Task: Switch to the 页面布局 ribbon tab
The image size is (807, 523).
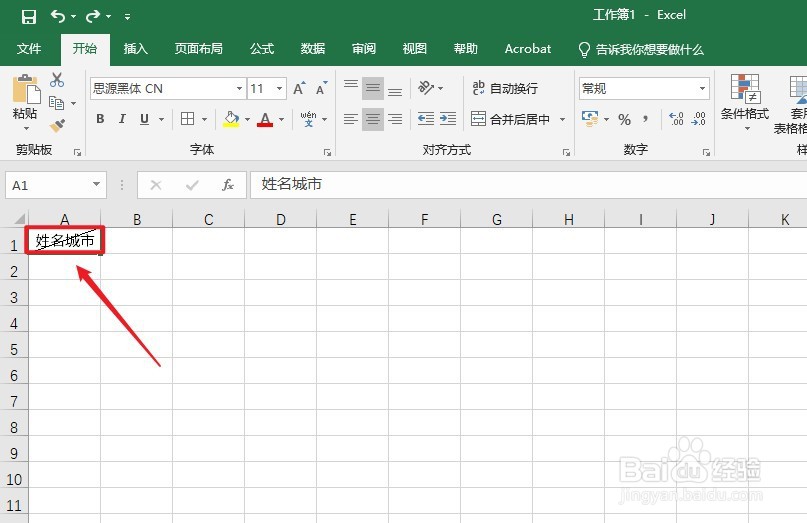Action: [199, 49]
